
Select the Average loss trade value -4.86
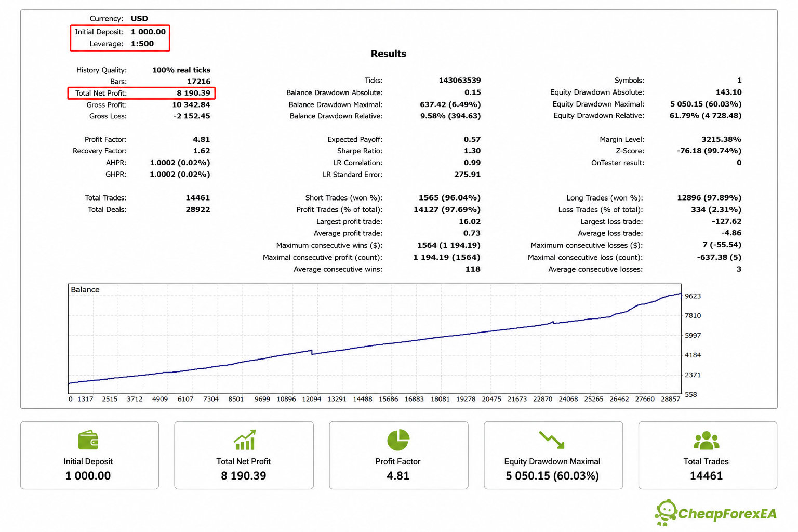(731, 233)
